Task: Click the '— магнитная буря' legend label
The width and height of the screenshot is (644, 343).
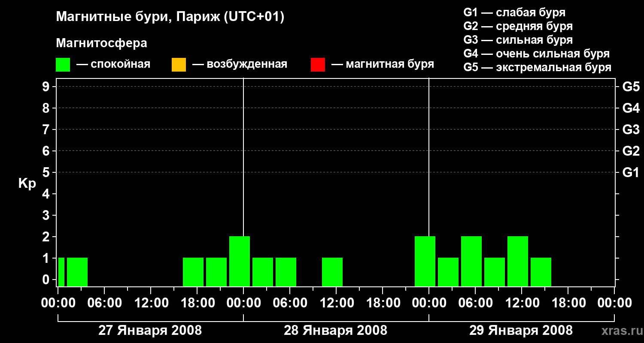Action: click(383, 65)
